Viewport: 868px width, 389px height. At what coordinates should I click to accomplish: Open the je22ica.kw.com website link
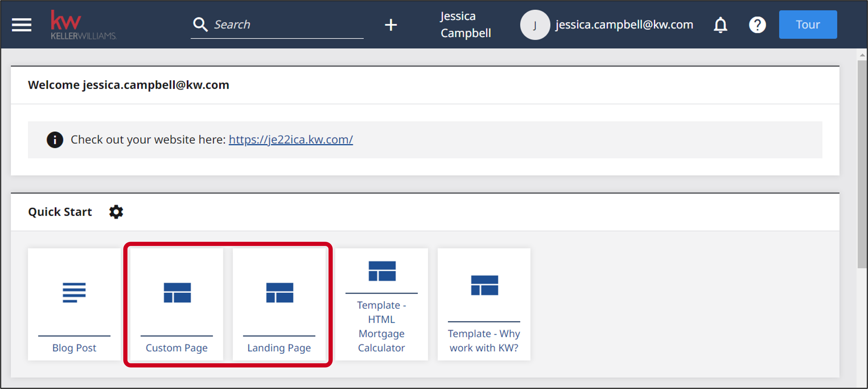tap(291, 139)
